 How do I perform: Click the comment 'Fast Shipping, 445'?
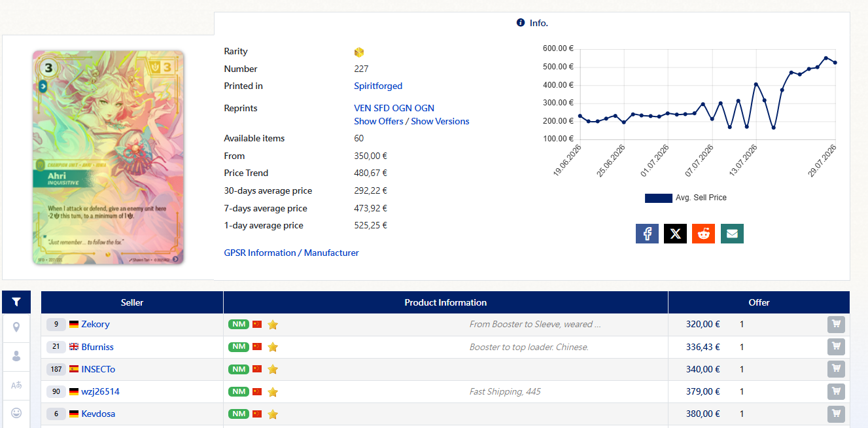coord(505,391)
